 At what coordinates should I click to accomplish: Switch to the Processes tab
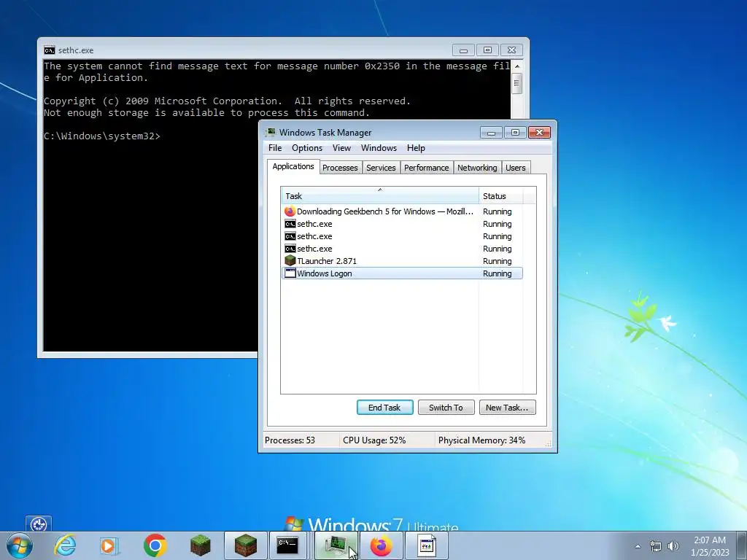click(x=340, y=168)
